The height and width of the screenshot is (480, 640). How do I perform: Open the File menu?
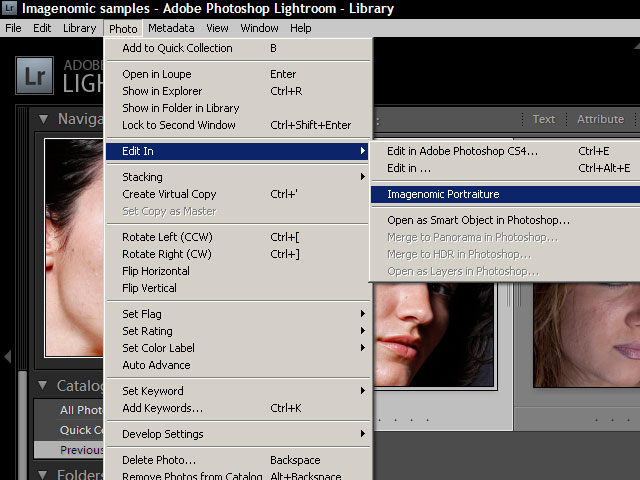[x=13, y=28]
